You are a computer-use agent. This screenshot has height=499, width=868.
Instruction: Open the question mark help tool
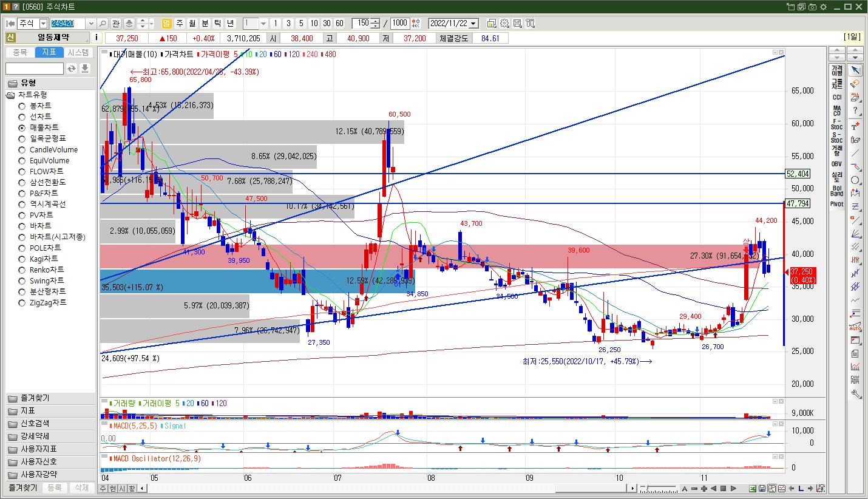(855, 111)
